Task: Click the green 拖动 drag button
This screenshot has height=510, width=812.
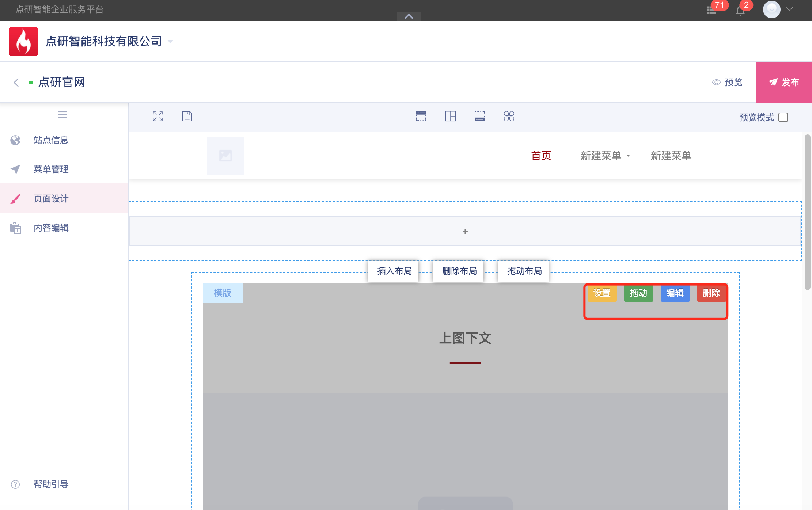Action: click(x=638, y=293)
